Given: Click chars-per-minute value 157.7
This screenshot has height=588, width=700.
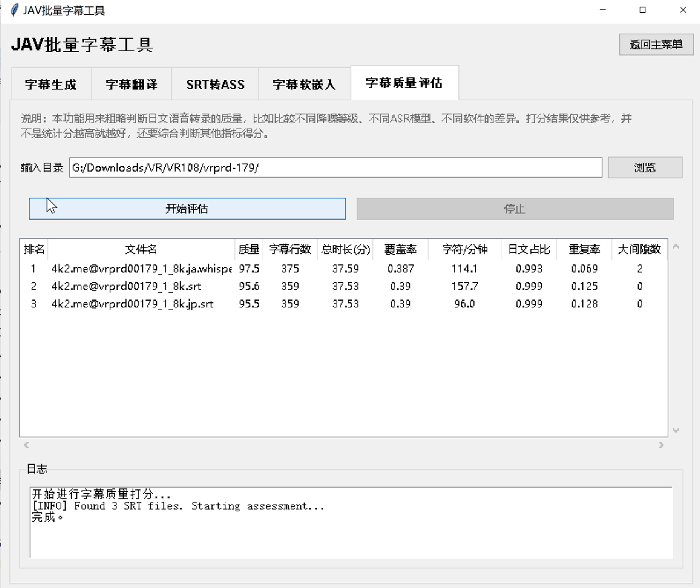Looking at the screenshot, I should pos(464,286).
